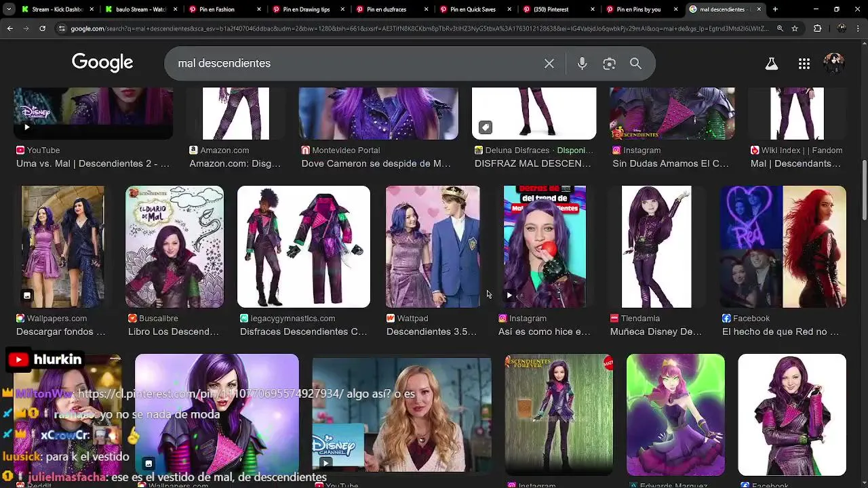Open Disfraces Descendientes C... link

pyautogui.click(x=303, y=331)
